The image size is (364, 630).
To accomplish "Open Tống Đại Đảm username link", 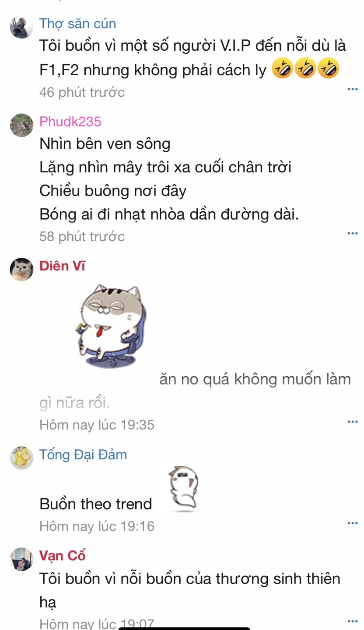I will click(x=83, y=455).
